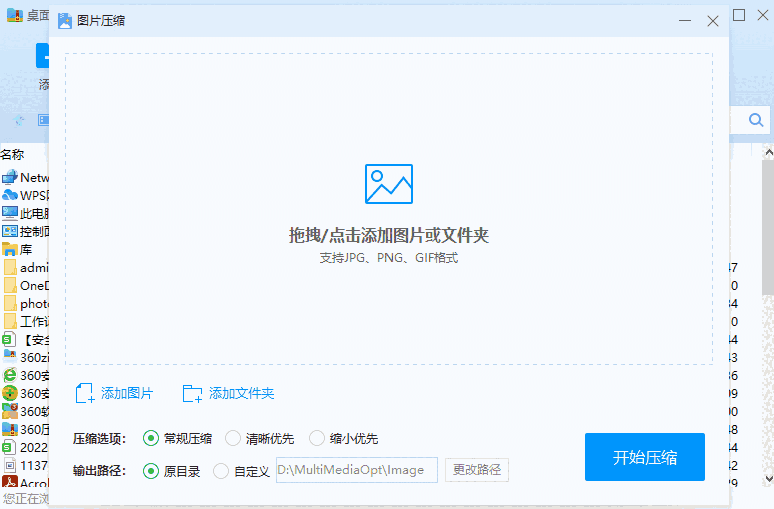Click the scroll-down arrow in the background file list
The height and width of the screenshot is (509, 774).
point(769,478)
